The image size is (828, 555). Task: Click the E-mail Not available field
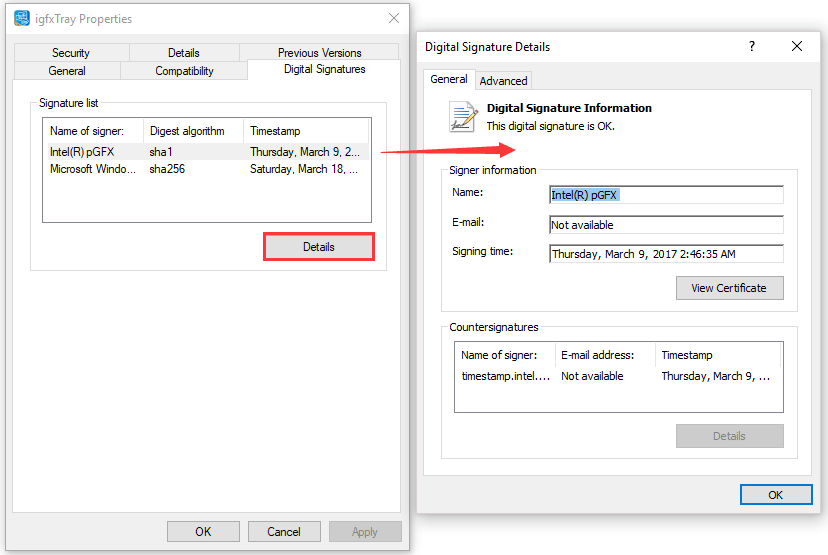pos(666,225)
